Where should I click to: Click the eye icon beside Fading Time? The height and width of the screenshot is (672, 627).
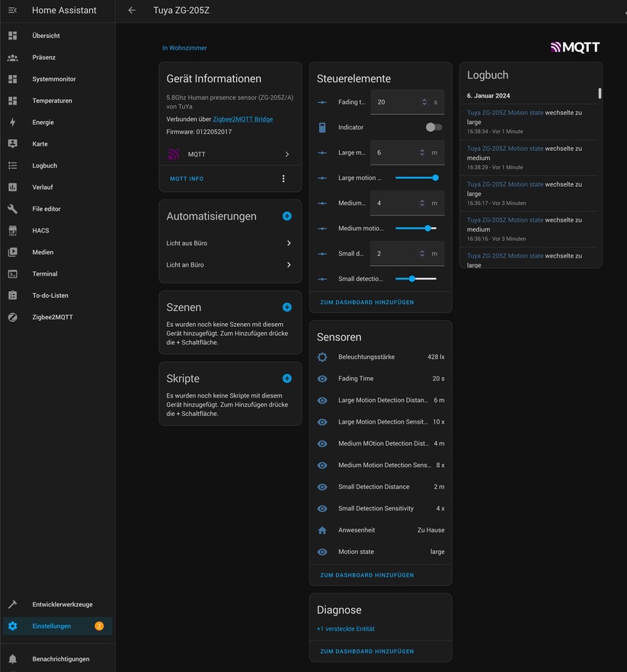(324, 378)
